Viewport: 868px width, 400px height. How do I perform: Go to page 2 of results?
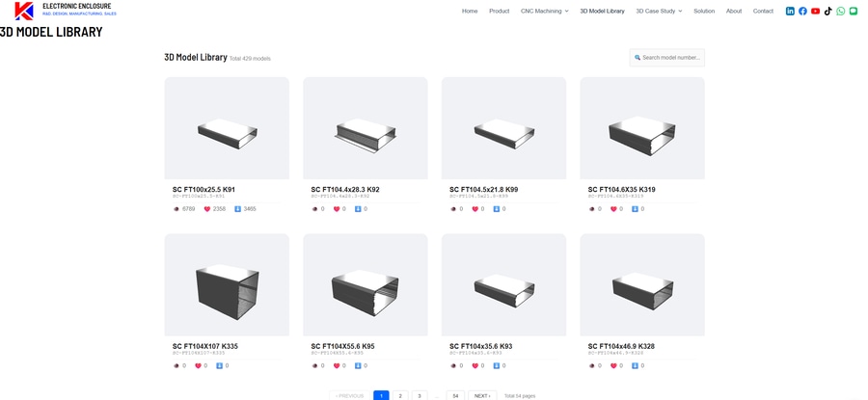400,395
